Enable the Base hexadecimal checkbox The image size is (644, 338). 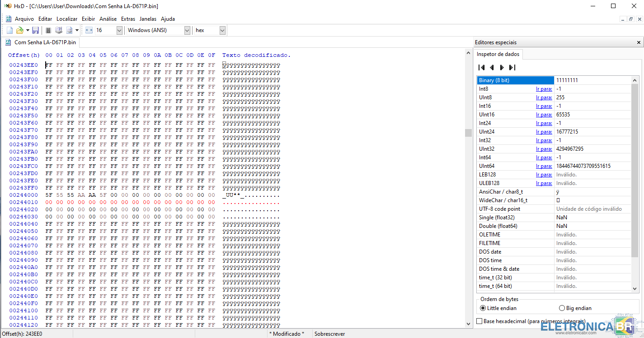coord(479,321)
